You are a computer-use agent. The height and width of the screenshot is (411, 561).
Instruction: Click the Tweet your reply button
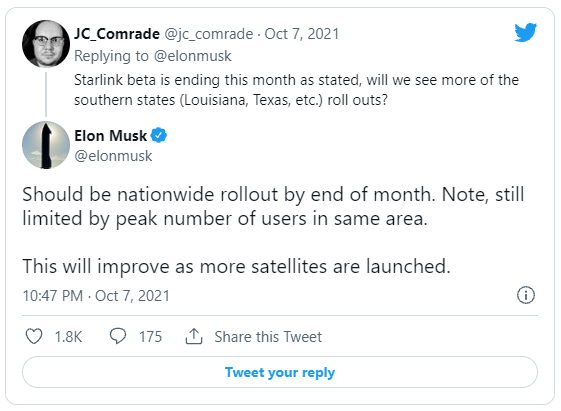click(x=280, y=372)
